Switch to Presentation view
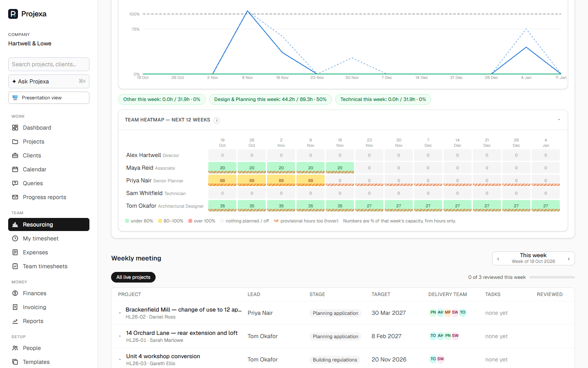 tap(49, 98)
